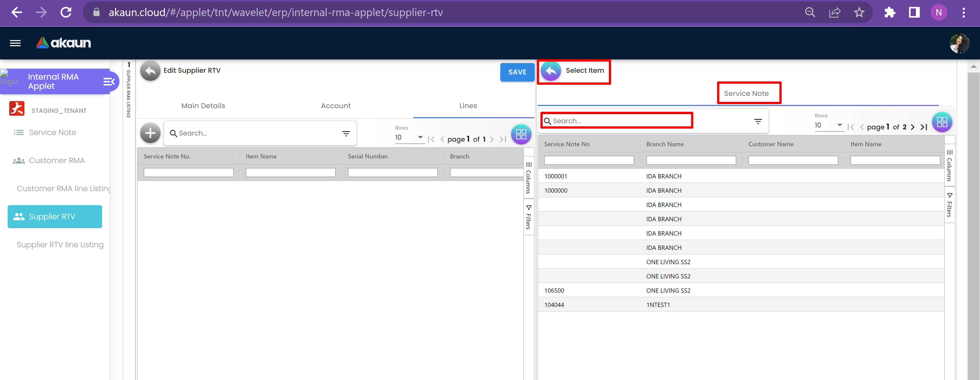Expand Rows dropdown in Select Item panel
980x380 pixels.
[x=839, y=125]
